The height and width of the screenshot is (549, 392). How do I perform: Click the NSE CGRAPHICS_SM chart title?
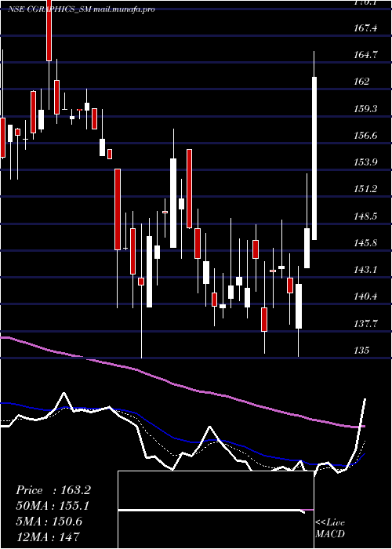(x=82, y=9)
